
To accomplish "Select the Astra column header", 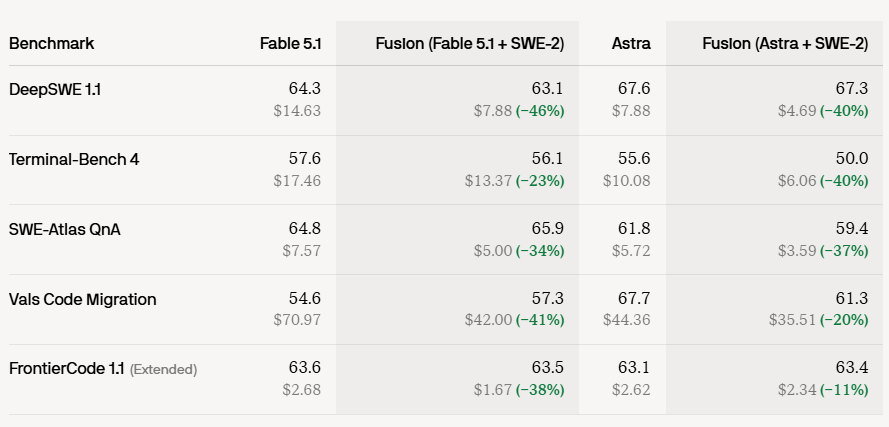I will pyautogui.click(x=631, y=44).
